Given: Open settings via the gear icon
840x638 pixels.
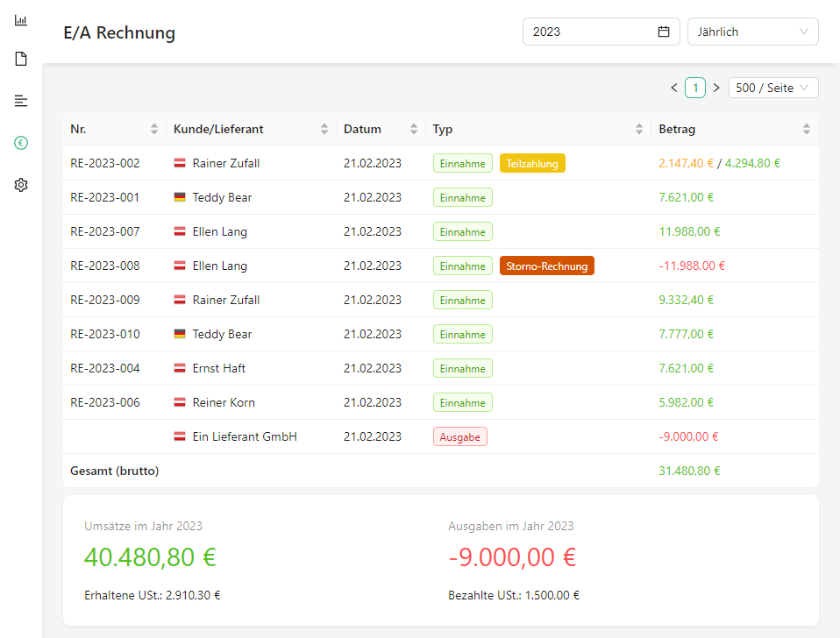Looking at the screenshot, I should [x=21, y=185].
